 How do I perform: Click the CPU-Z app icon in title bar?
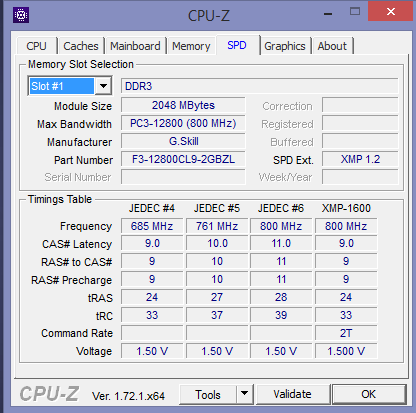click(21, 15)
